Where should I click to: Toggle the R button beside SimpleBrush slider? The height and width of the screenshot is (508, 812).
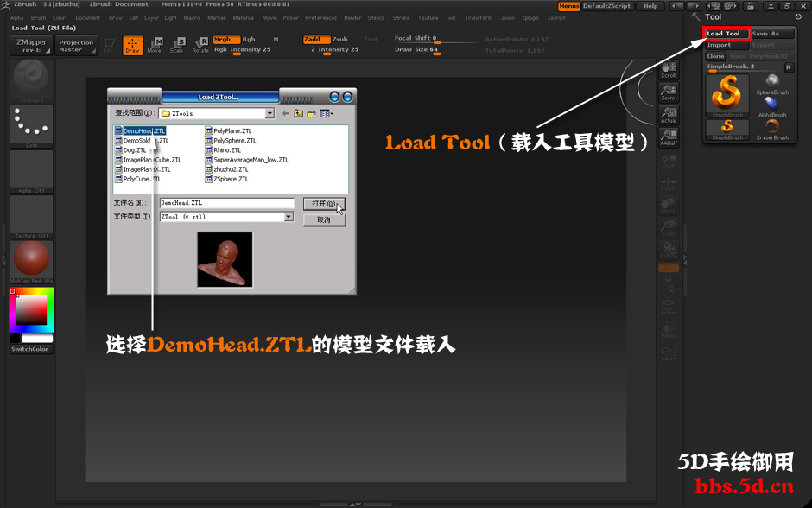(x=788, y=67)
